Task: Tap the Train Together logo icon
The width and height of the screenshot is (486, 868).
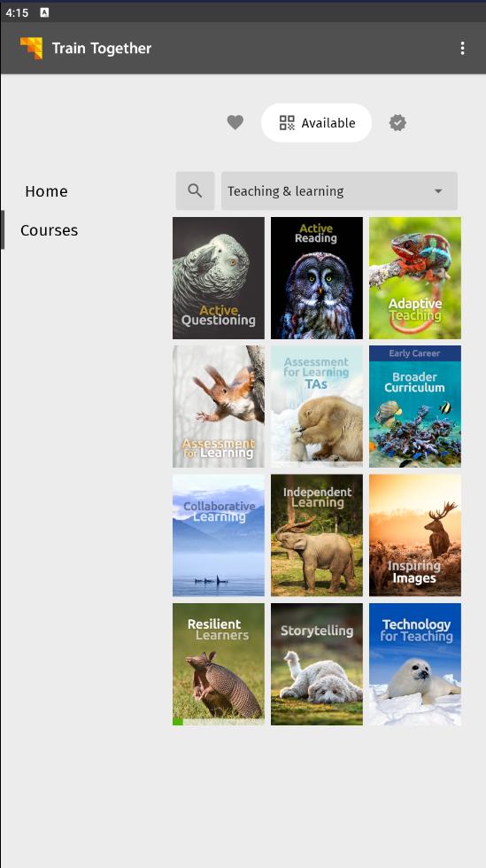Action: (31, 48)
